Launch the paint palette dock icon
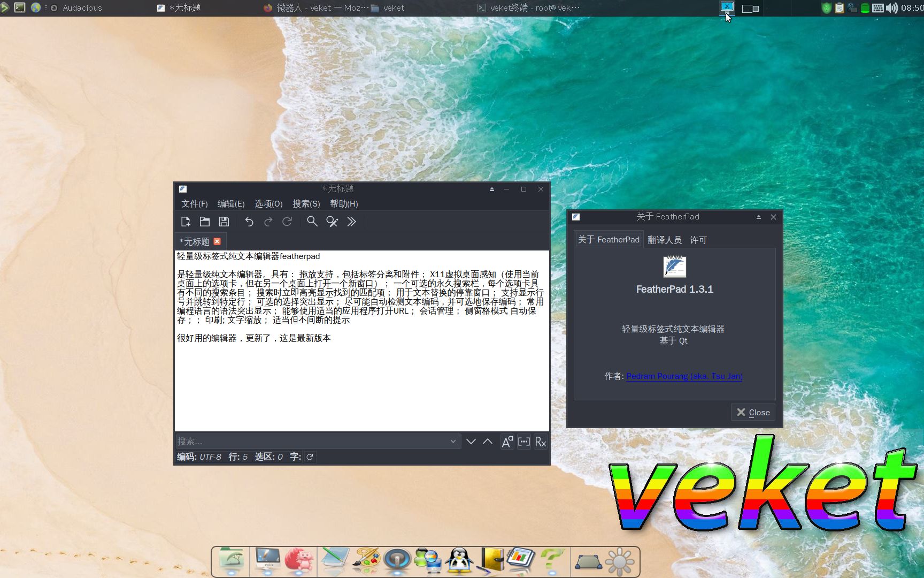This screenshot has height=578, width=924. 366,560
